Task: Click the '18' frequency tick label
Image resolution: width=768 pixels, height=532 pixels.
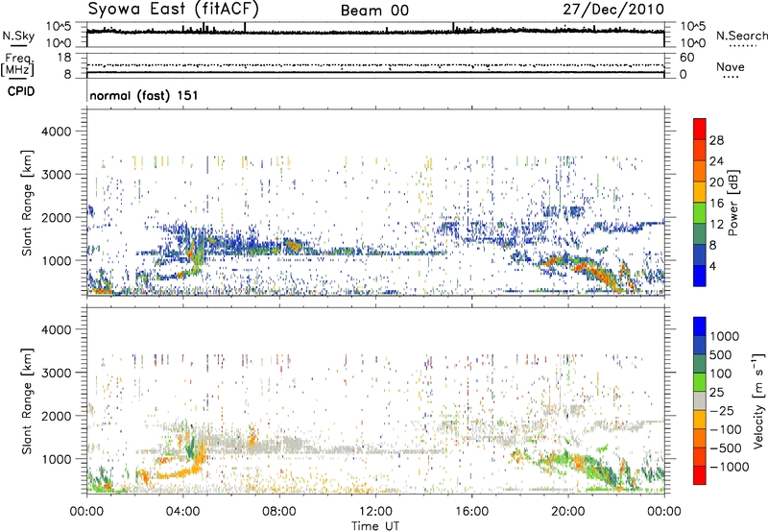Action: [x=63, y=58]
